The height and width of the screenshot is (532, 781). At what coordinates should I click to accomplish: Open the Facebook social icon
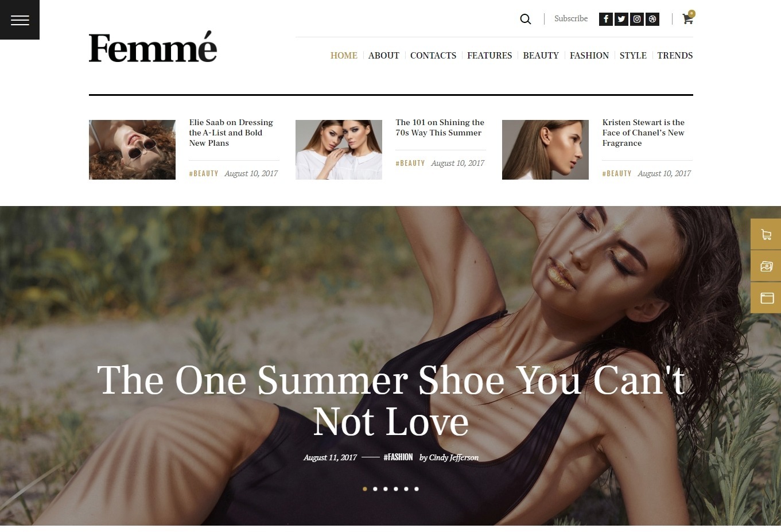605,19
